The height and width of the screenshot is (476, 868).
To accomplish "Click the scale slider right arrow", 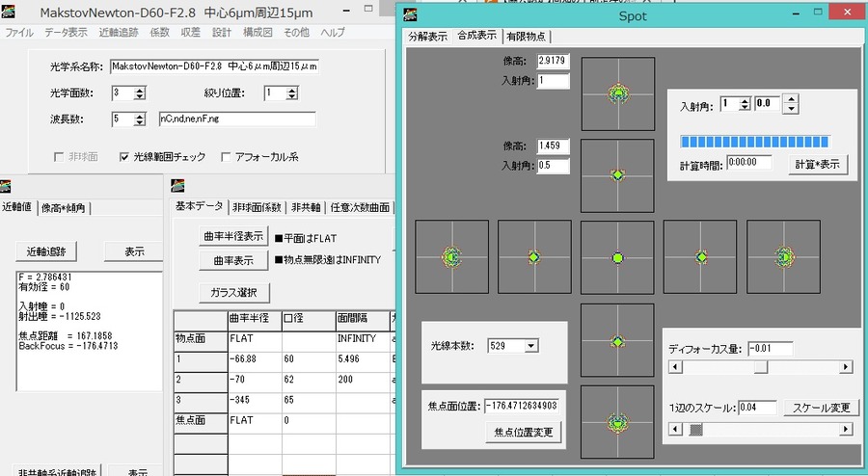I will click(845, 429).
